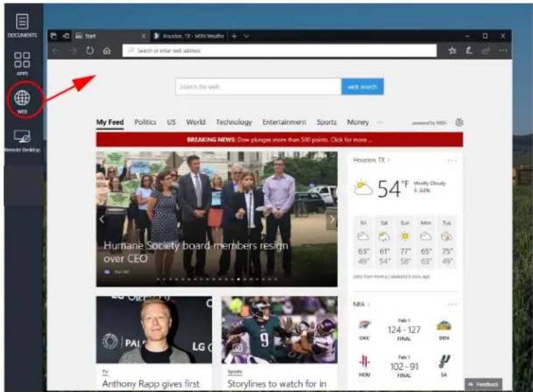Screen dimensions: 533x392
Task: Click the address bar field
Action: [x=279, y=51]
